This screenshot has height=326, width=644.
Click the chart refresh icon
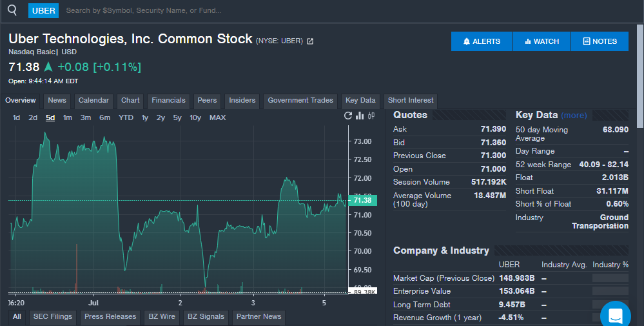[348, 116]
